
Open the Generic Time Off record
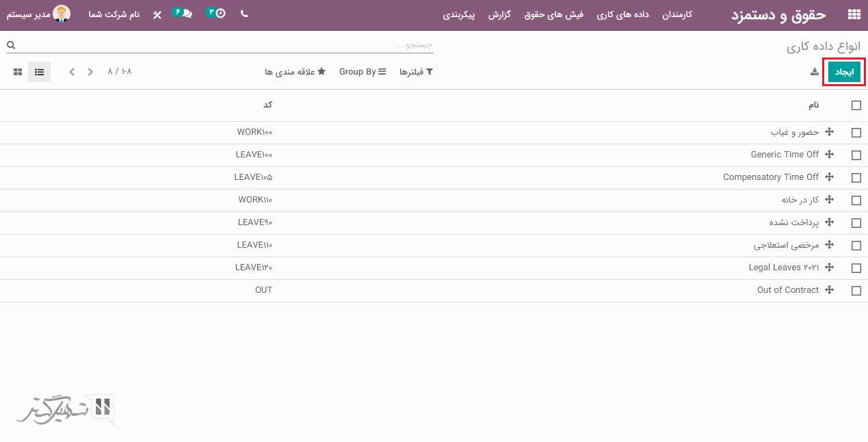[x=785, y=155]
